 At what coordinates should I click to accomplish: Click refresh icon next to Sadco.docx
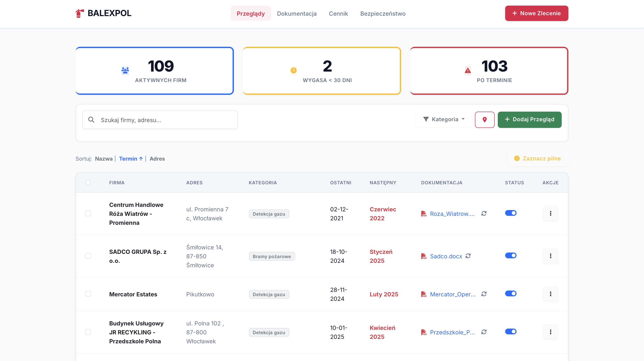[468, 256]
